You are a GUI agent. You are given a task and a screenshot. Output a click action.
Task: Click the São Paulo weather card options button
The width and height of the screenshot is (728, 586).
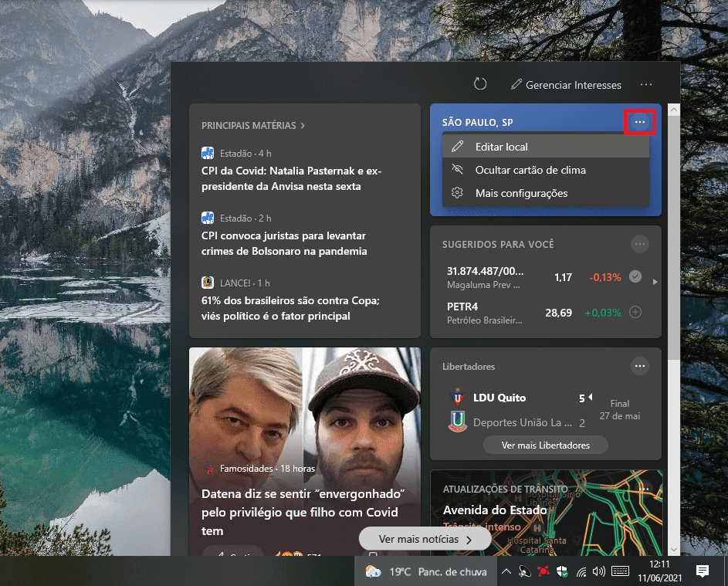[640, 122]
